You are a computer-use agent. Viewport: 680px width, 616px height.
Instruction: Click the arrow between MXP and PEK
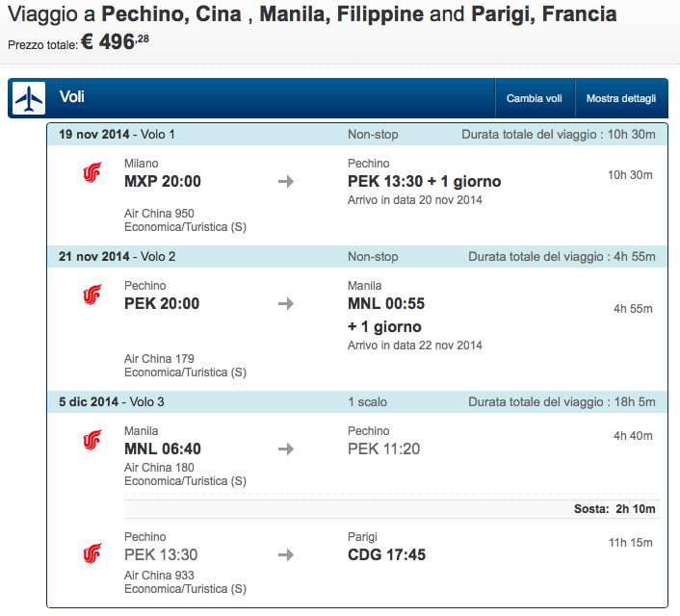[x=286, y=181]
